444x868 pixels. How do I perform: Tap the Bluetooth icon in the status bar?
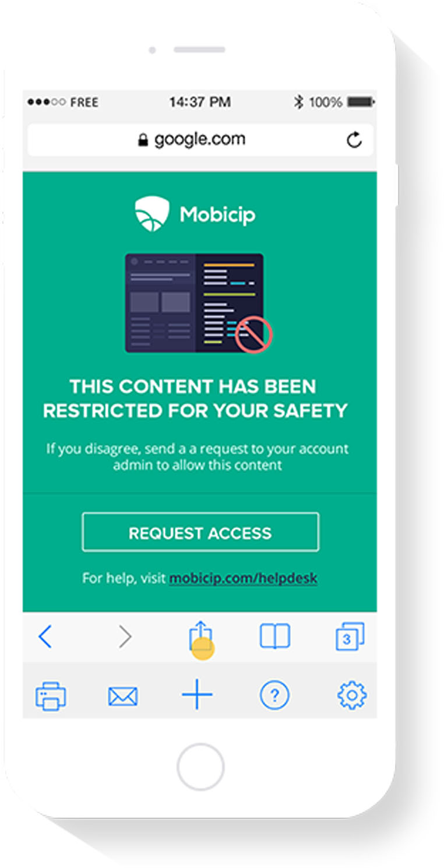click(299, 103)
